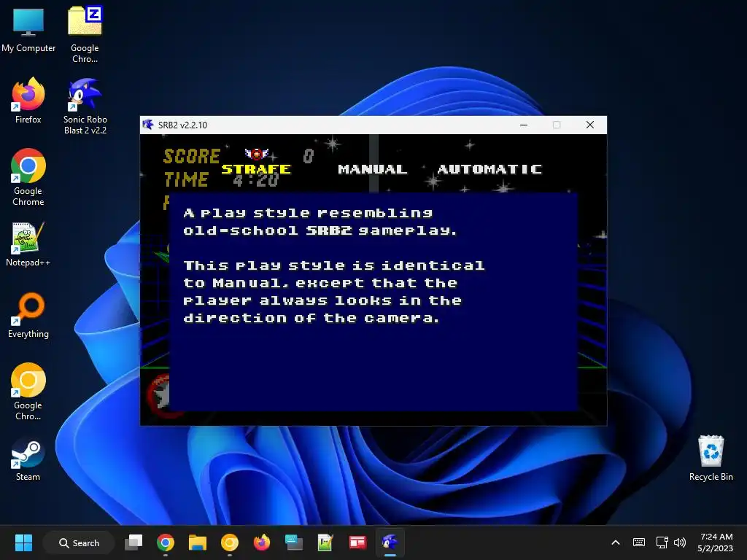Click the 'direction of the camera.' line

pyautogui.click(x=311, y=318)
